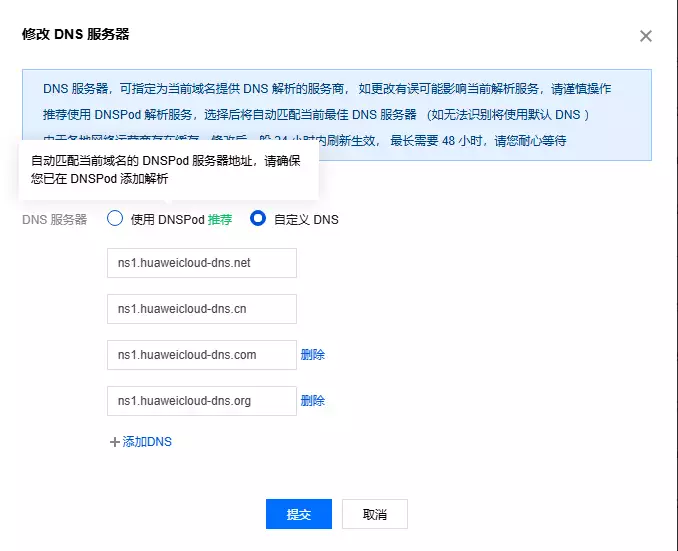Focus the ns1.huaweicloud-dns.com input field
Screen dimensions: 678x551
pos(201,355)
